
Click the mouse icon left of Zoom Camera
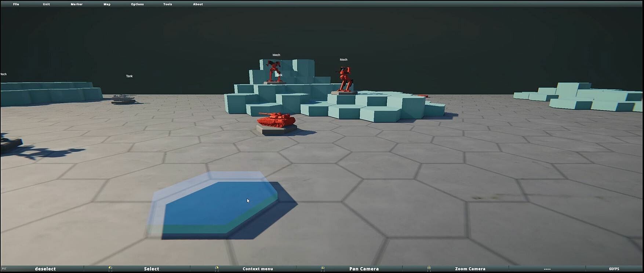(429, 269)
